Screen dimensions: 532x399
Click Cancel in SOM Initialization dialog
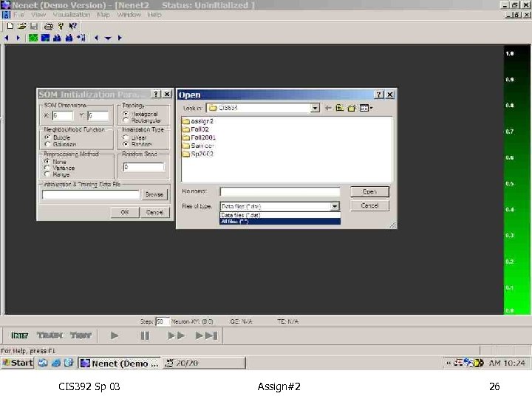point(154,212)
